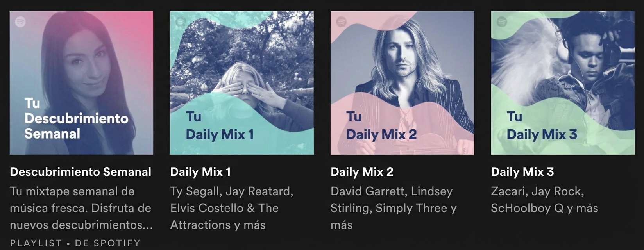The image size is (644, 250).
Task: Click the PLAYLIST • DE SPOTIFY label
Action: (75, 243)
